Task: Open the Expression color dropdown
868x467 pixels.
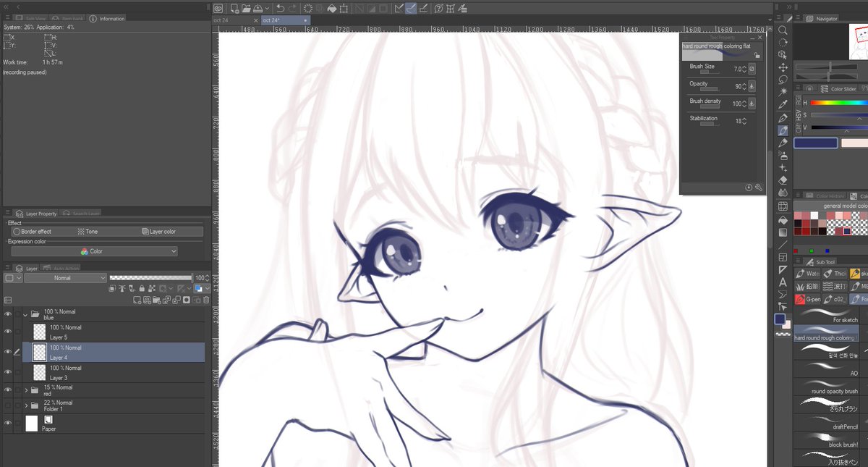Action: coord(93,251)
